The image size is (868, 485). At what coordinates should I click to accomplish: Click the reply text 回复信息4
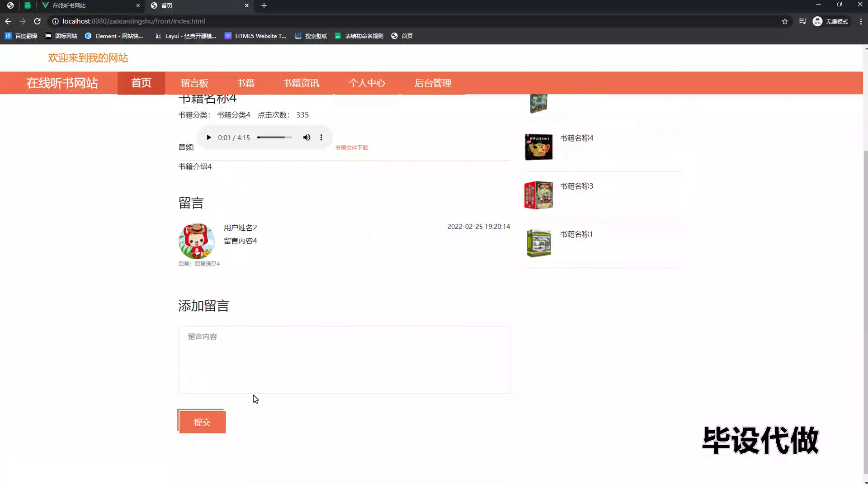point(207,264)
